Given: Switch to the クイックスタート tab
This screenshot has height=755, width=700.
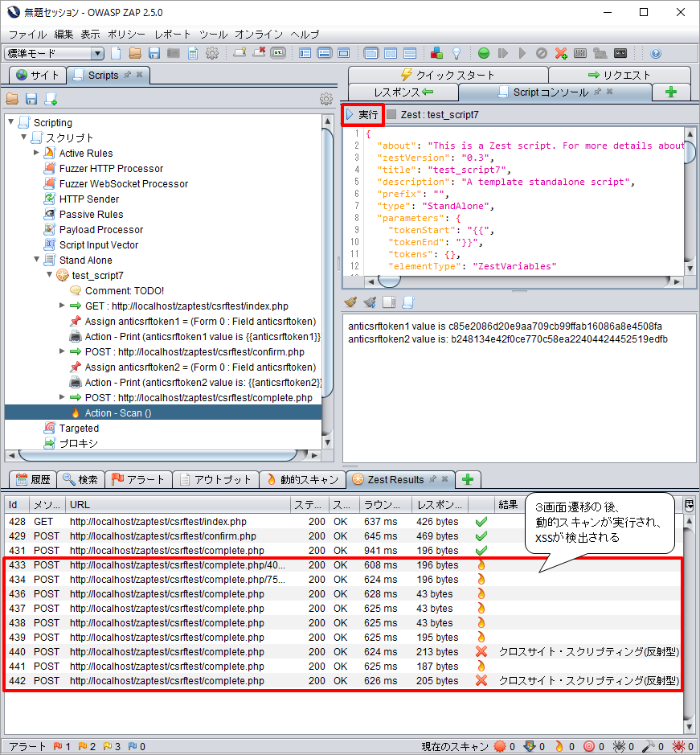Looking at the screenshot, I should click(448, 75).
